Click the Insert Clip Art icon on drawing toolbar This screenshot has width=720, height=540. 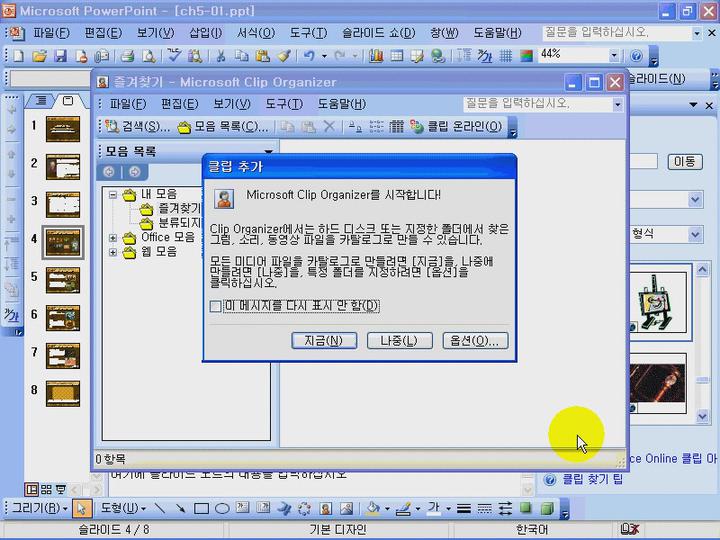[326, 508]
